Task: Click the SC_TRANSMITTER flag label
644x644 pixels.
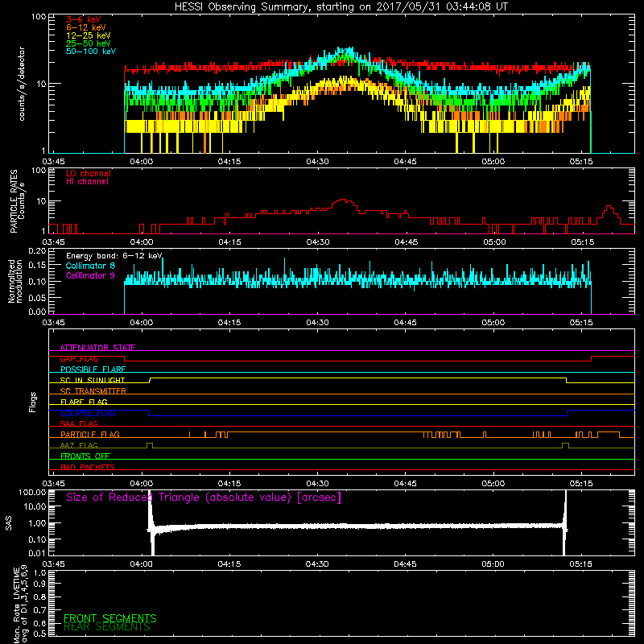Action: point(93,391)
